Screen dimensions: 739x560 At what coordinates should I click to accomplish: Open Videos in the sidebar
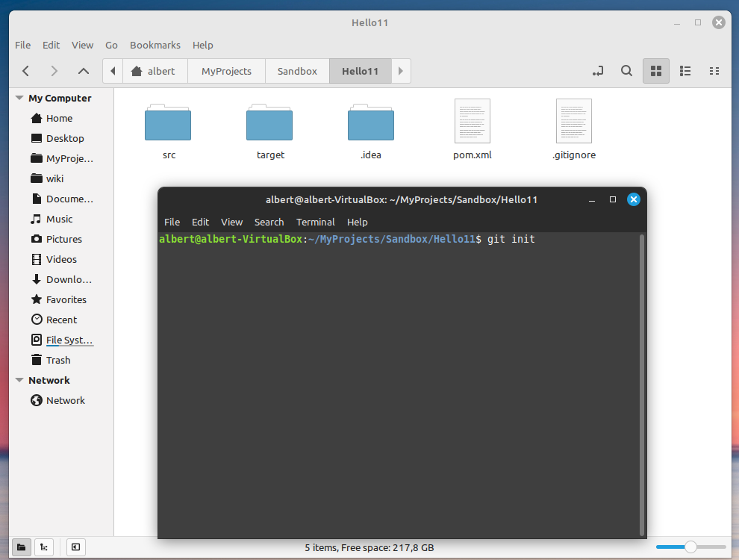[x=61, y=260]
